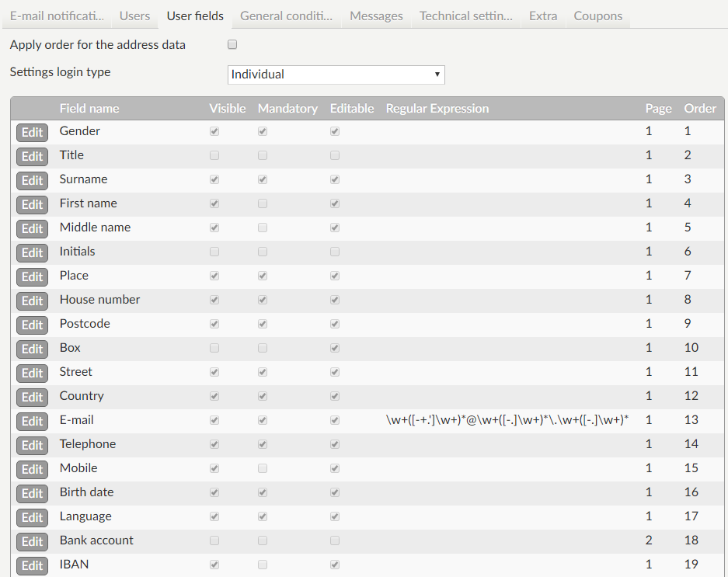Image resolution: width=728 pixels, height=577 pixels.
Task: Open the Extra tab
Action: [x=543, y=16]
